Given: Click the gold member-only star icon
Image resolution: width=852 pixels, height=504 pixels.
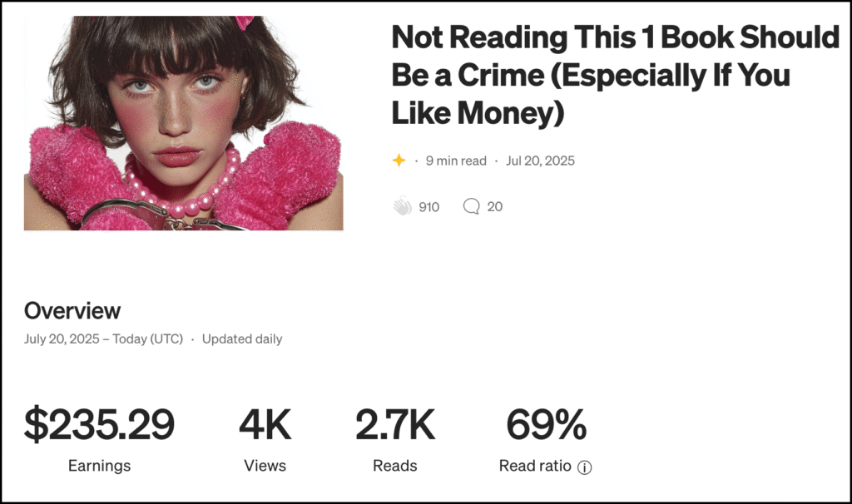Looking at the screenshot, I should point(399,161).
